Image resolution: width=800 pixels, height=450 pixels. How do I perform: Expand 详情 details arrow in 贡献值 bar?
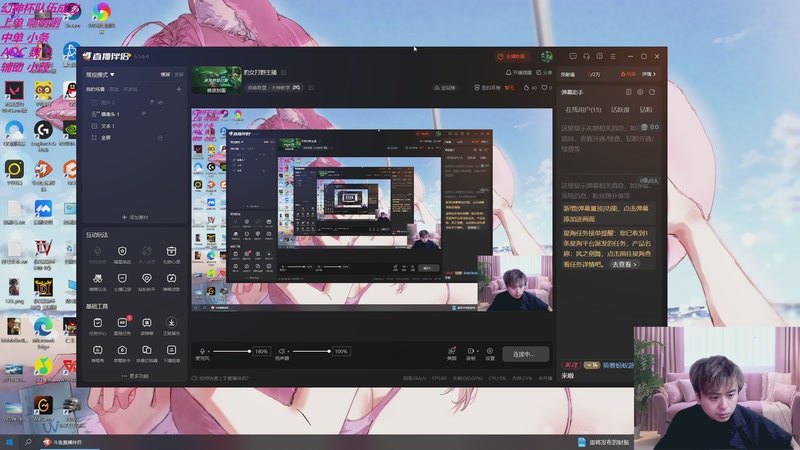click(648, 74)
